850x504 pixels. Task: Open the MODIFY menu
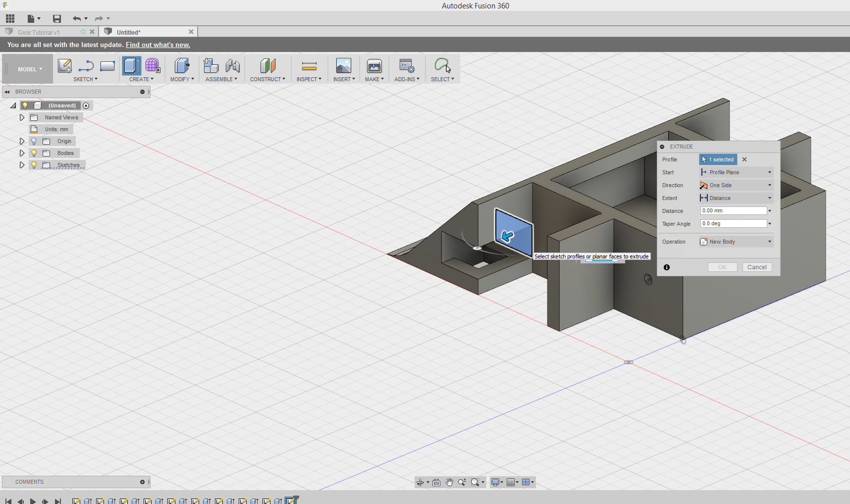coord(182,79)
